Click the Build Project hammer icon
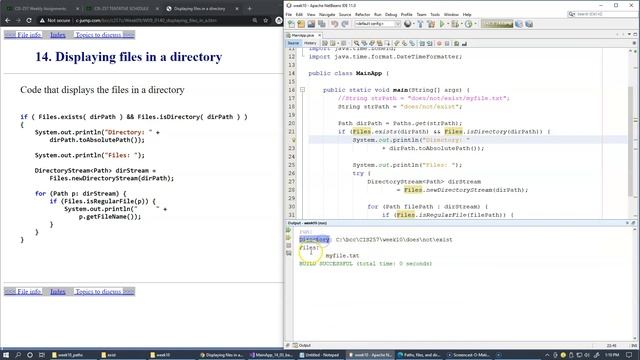The width and height of the screenshot is (640, 360). (x=420, y=24)
